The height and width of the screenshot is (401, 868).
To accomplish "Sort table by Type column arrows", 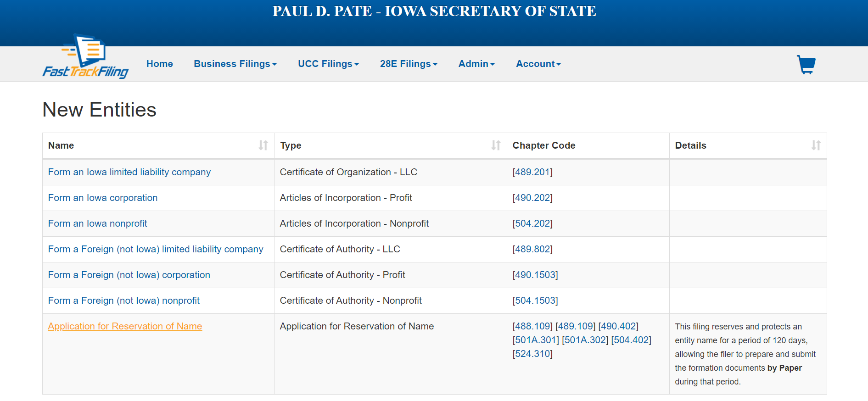I will (496, 145).
